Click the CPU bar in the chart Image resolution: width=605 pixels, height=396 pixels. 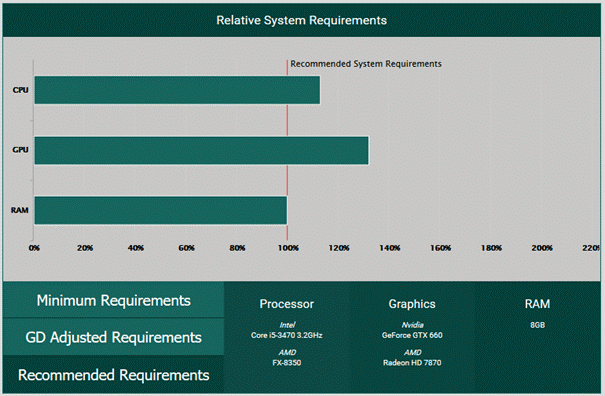tap(177, 90)
